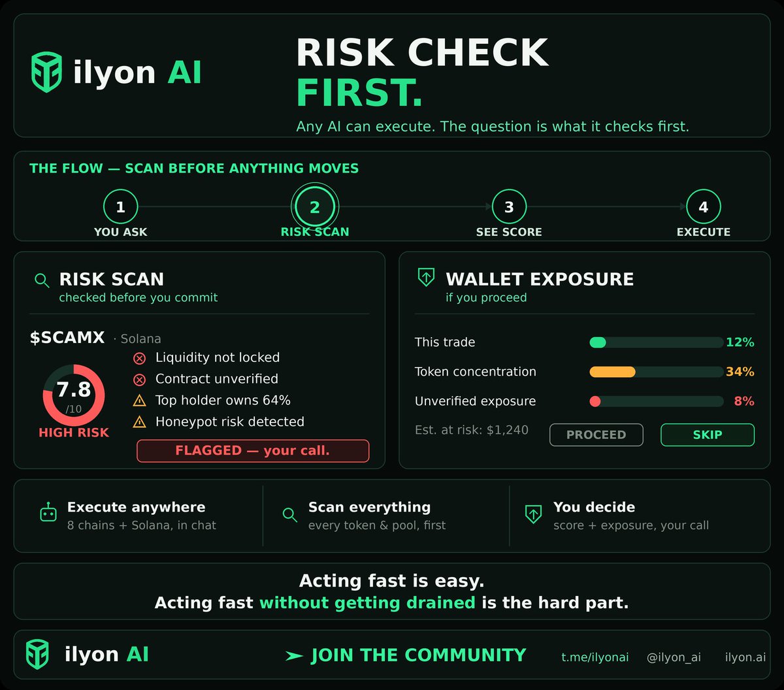
Task: Click the HIGH RISK label
Action: click(74, 433)
